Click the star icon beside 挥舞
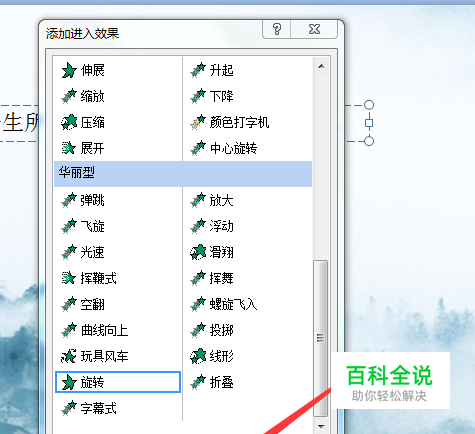 (198, 278)
